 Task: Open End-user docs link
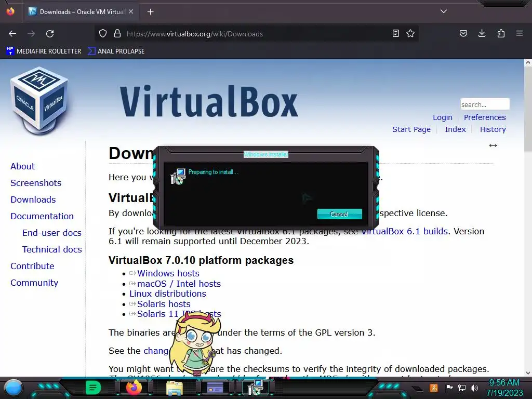pos(52,233)
